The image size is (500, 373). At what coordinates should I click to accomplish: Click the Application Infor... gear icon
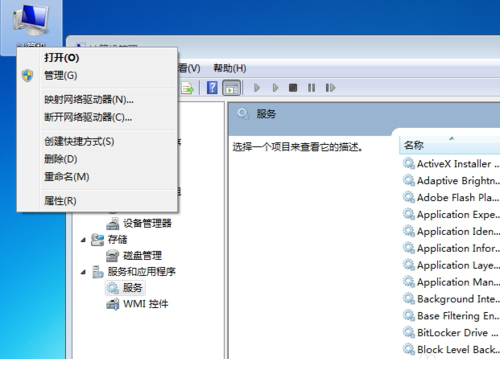click(x=409, y=248)
